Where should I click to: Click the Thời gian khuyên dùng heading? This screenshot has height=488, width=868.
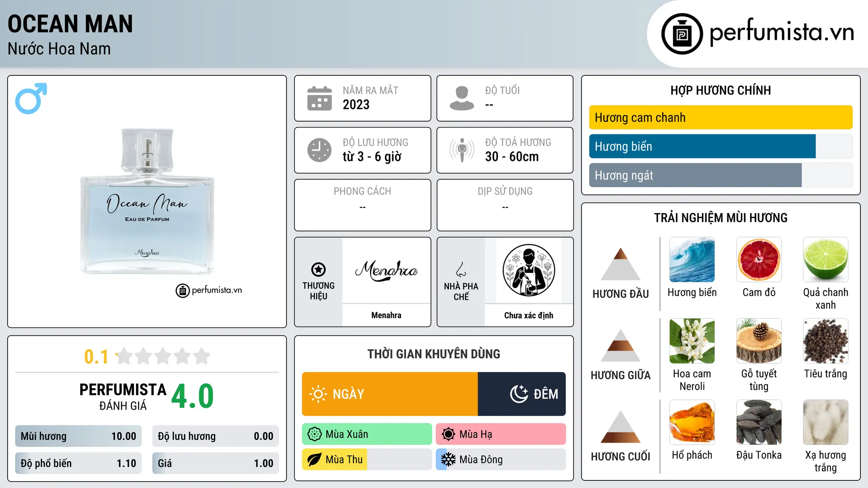[434, 354]
